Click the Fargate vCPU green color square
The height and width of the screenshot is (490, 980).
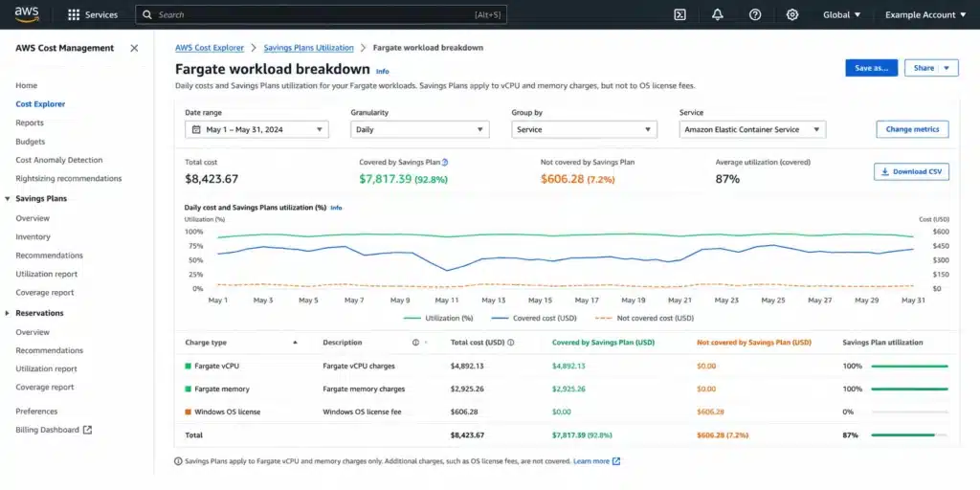click(x=189, y=367)
